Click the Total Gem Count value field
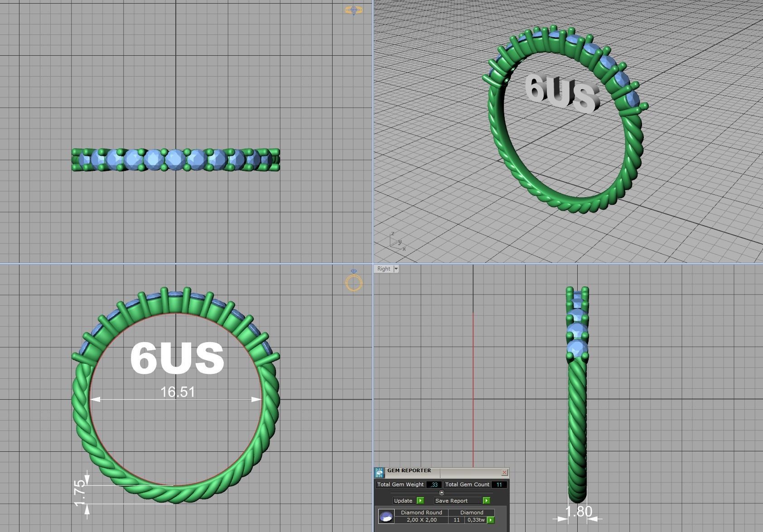 [499, 484]
